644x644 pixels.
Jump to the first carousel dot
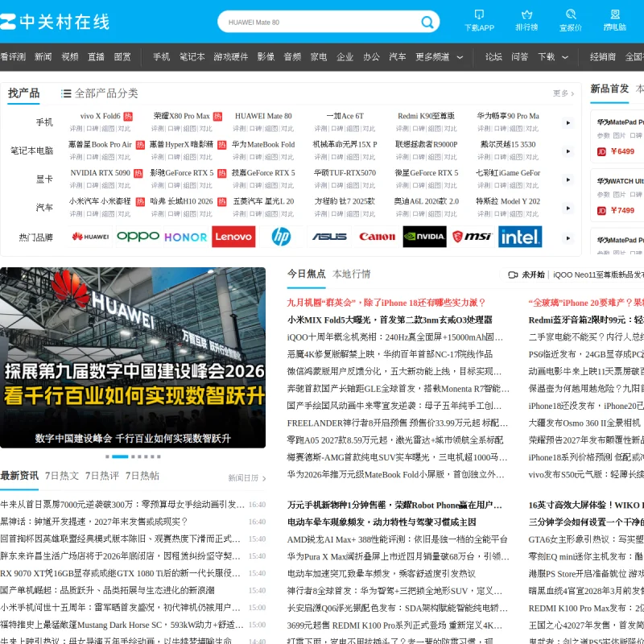click(x=107, y=456)
